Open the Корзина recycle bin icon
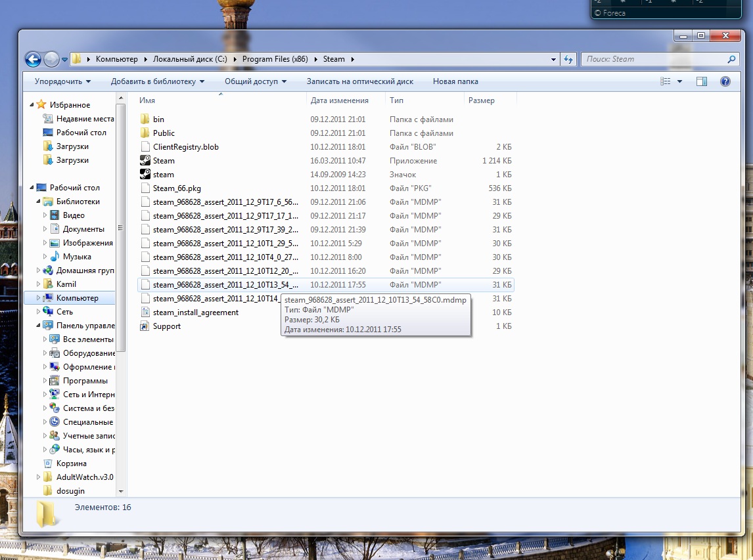Image resolution: width=753 pixels, height=560 pixels. tap(47, 463)
